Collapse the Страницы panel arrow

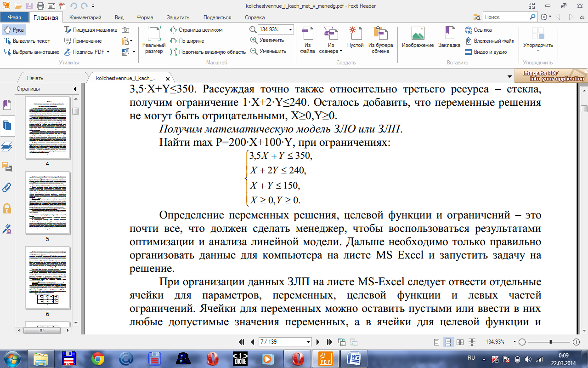coord(74,89)
